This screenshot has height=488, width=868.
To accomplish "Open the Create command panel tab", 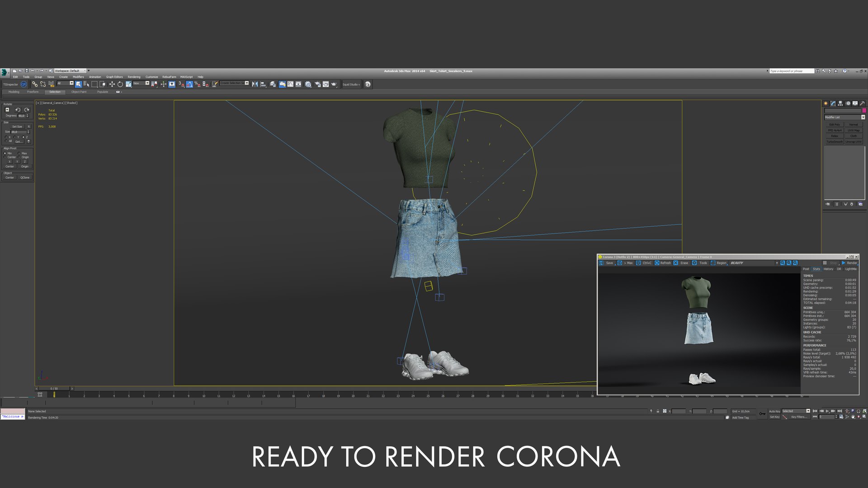I will coord(826,103).
